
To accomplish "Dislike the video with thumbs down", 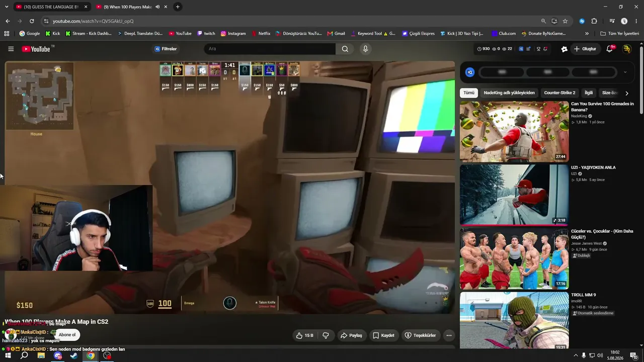I will (x=326, y=335).
